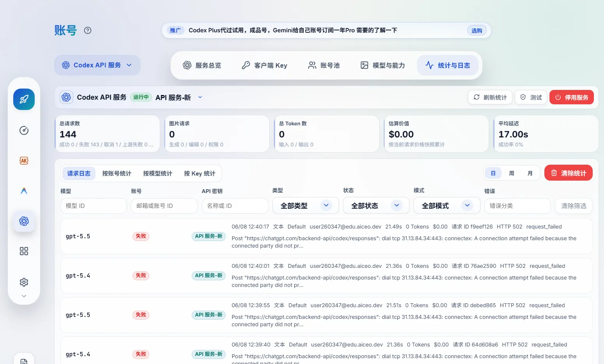
Task: Switch to the 账号池 tab
Action: (324, 65)
